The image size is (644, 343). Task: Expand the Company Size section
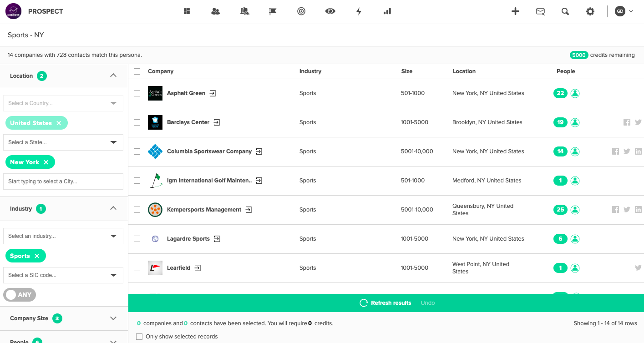pyautogui.click(x=113, y=318)
